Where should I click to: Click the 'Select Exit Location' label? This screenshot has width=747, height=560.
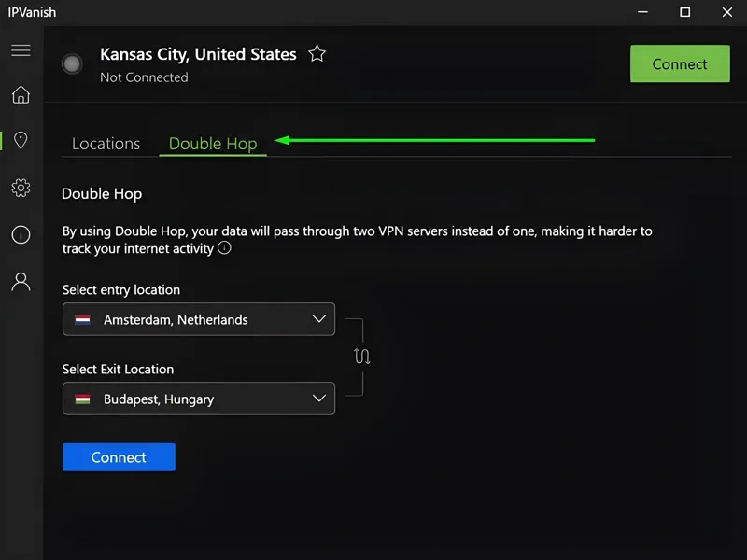coord(119,369)
